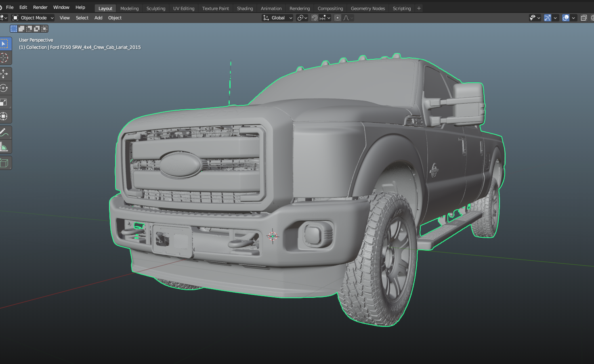Click the 3D cursor in the viewport
This screenshot has width=594, height=364.
(x=273, y=236)
